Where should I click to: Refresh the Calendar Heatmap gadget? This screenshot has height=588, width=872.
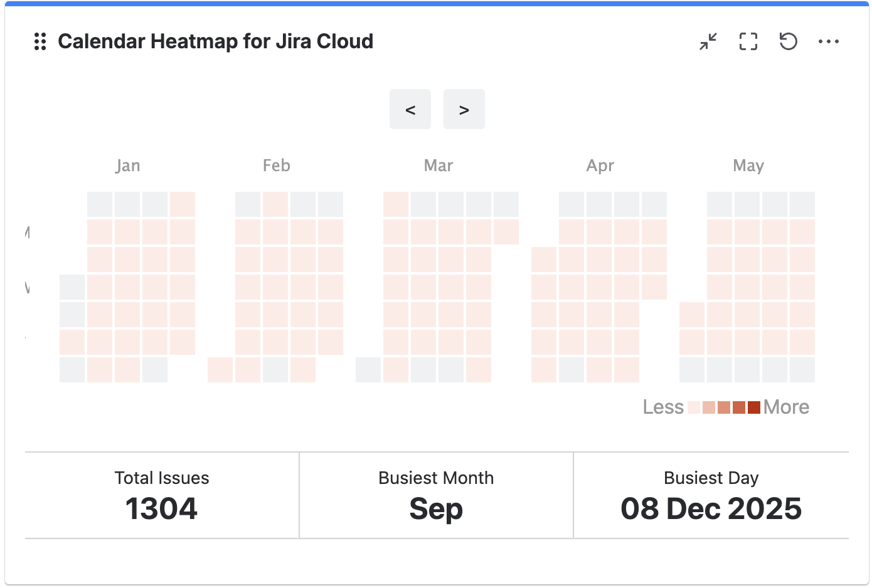coord(788,41)
